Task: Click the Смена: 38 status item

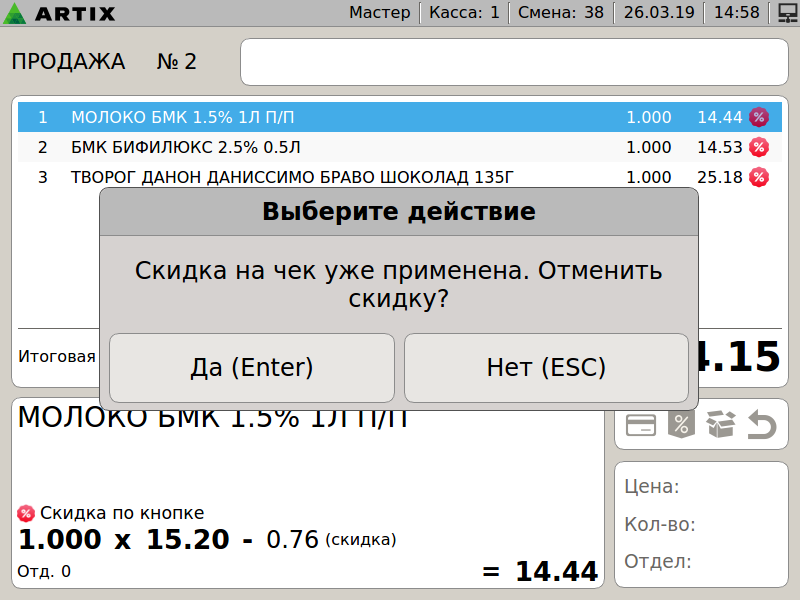Action: coord(561,12)
